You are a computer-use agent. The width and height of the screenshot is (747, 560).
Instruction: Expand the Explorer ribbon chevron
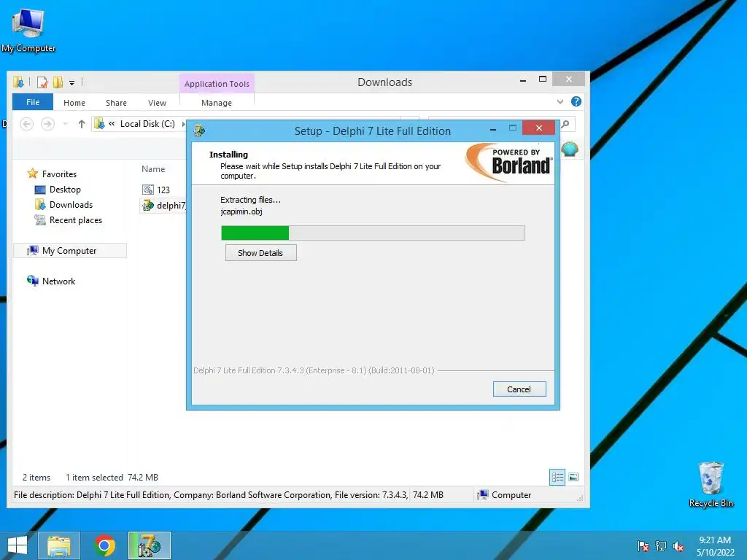560,101
